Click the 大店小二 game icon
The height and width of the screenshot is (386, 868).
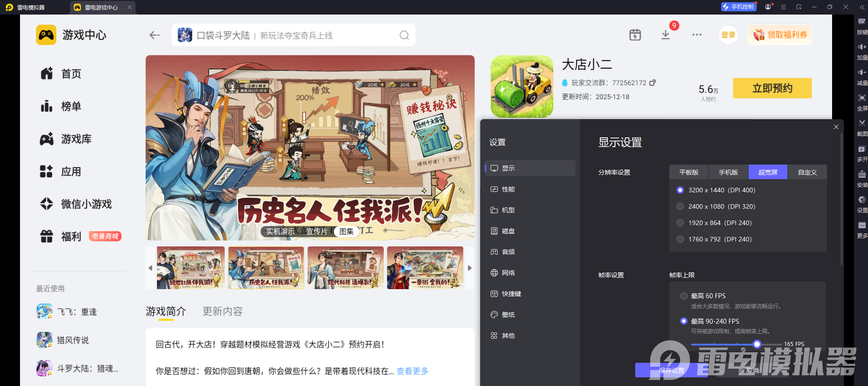click(522, 86)
